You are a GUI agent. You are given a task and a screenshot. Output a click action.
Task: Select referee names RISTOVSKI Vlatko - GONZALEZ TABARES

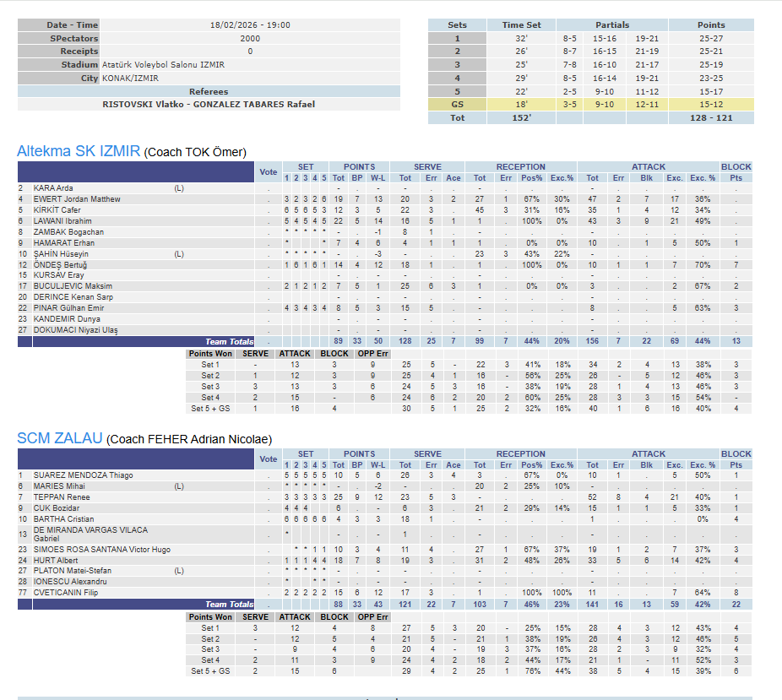click(x=209, y=104)
